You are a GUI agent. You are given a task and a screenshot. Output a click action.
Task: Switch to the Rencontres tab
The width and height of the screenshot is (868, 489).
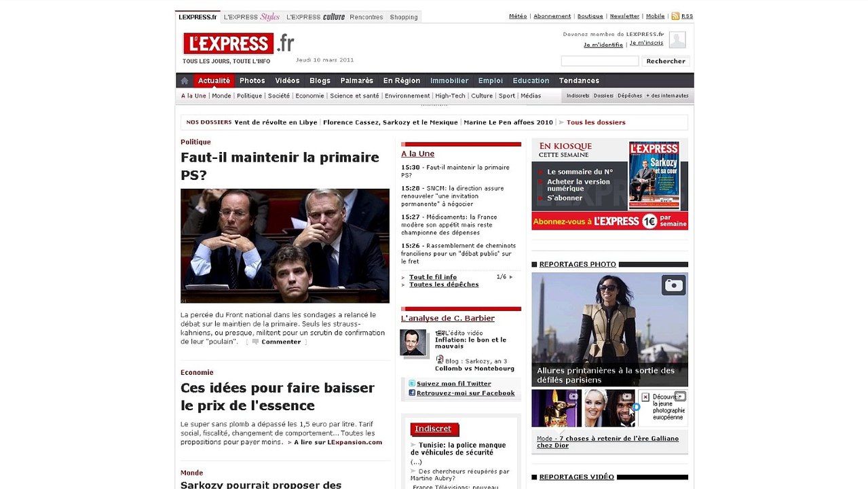pyautogui.click(x=366, y=17)
